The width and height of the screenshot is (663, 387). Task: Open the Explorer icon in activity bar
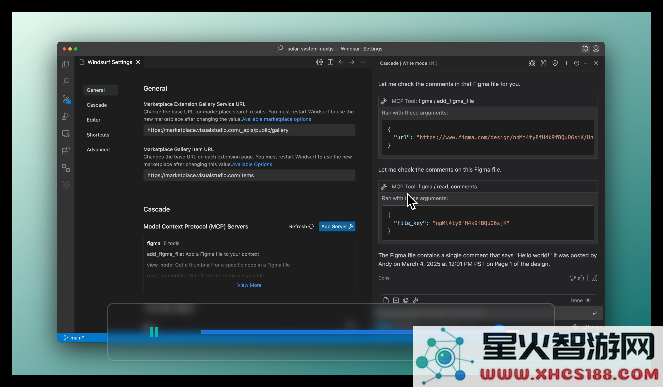66,64
